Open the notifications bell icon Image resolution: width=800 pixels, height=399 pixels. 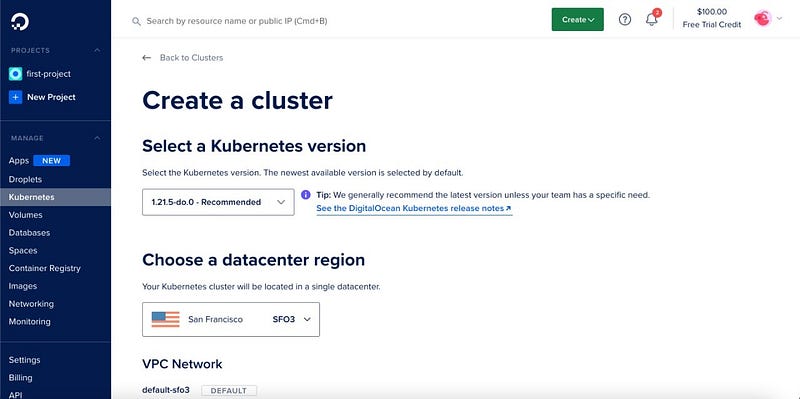[x=652, y=19]
